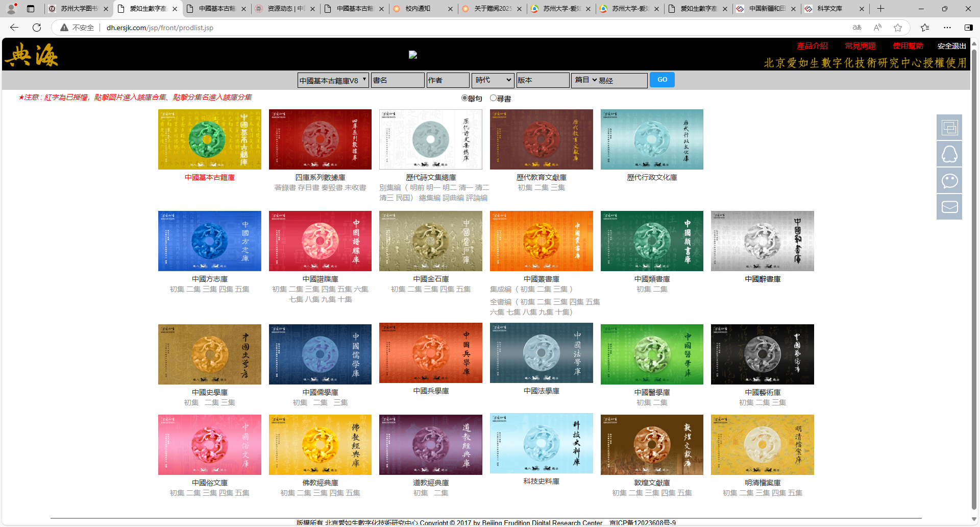This screenshot has width=980, height=527.
Task: Switch to the 资源动态 browser tab
Action: click(285, 9)
